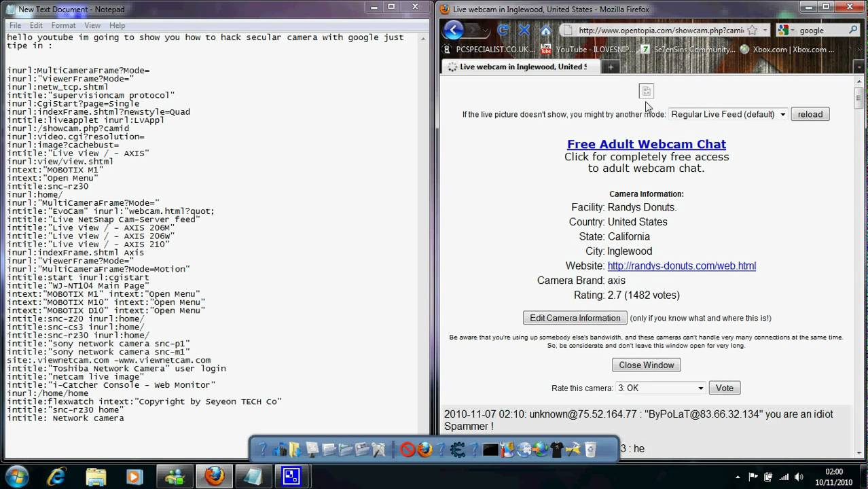Open Recycle Bin from the dock
The width and height of the screenshot is (868, 489).
(x=590, y=449)
